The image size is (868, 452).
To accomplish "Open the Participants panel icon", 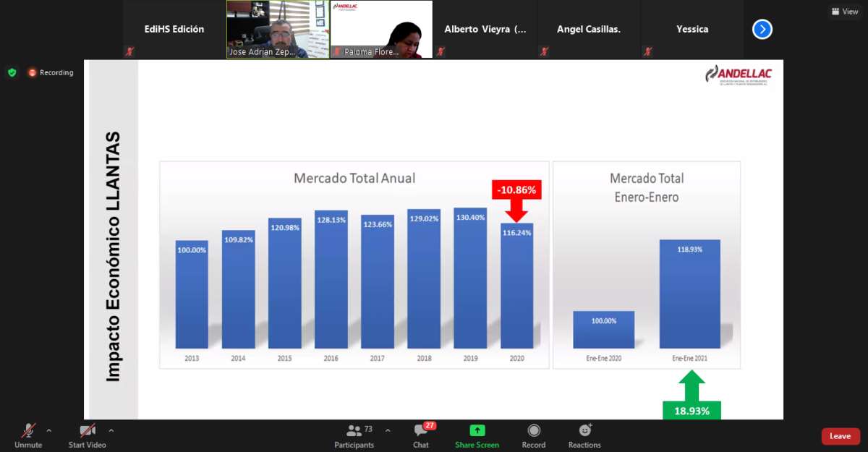I will [x=354, y=431].
